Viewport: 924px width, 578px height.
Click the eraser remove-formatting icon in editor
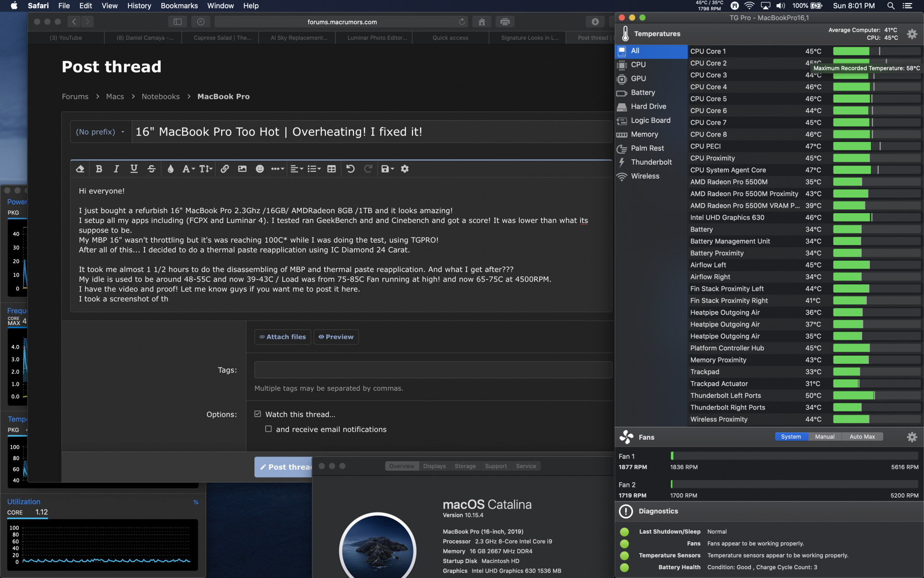click(x=80, y=169)
